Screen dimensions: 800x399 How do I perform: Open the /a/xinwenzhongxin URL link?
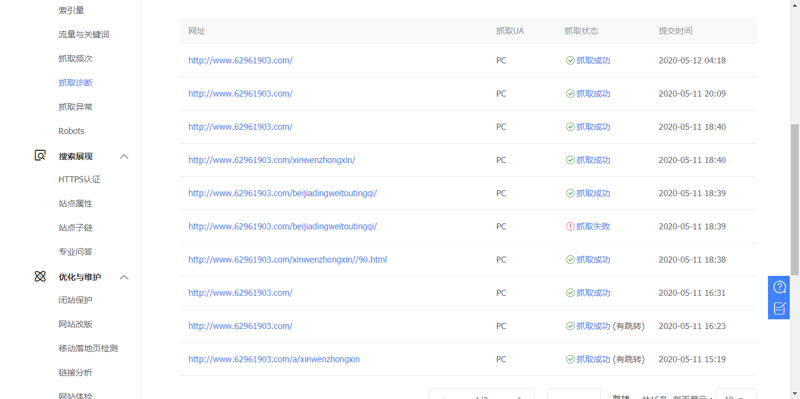(x=274, y=359)
